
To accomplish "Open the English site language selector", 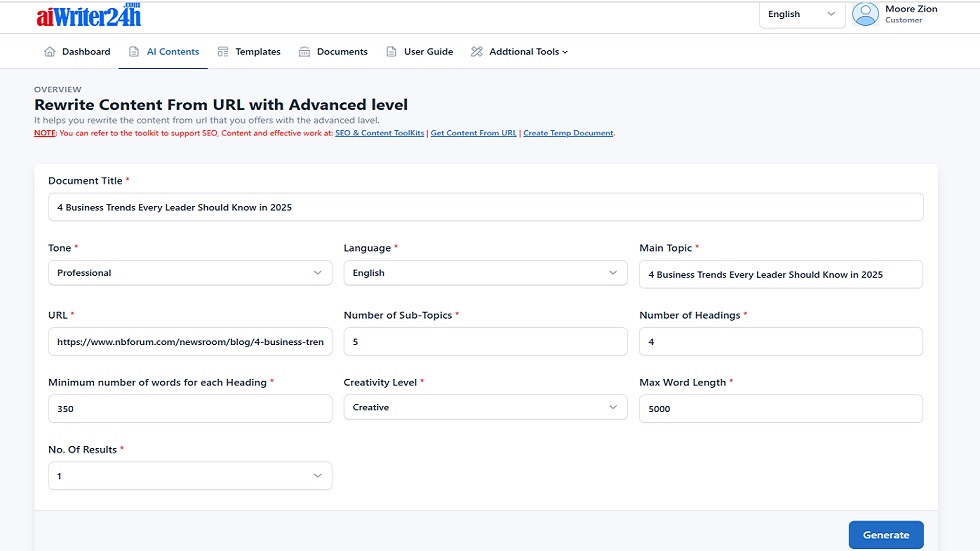I will pyautogui.click(x=802, y=14).
